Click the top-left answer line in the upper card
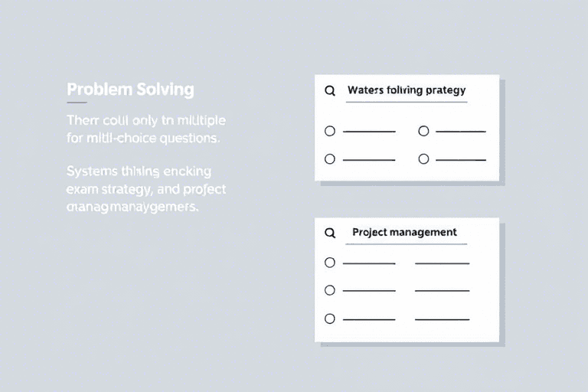The height and width of the screenshot is (392, 588). [369, 132]
